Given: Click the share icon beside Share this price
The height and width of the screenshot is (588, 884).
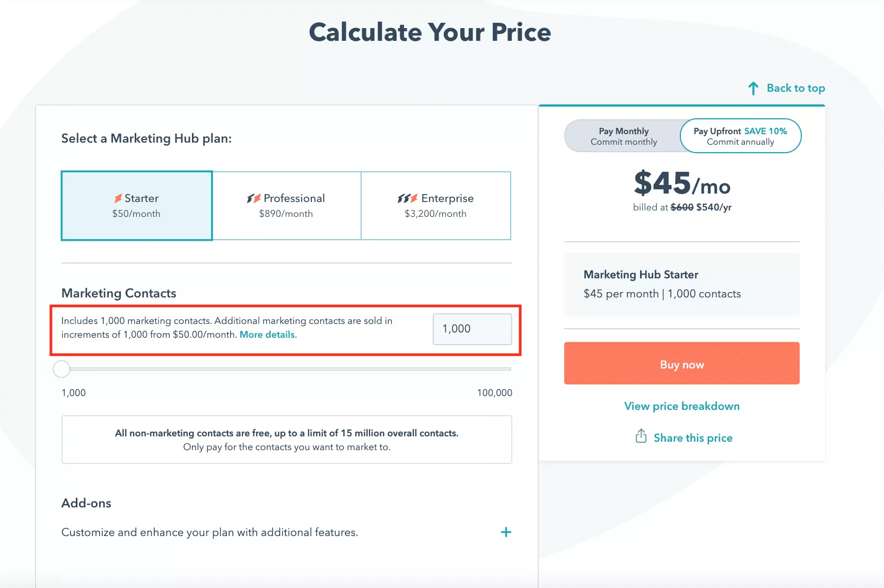Looking at the screenshot, I should coord(641,436).
